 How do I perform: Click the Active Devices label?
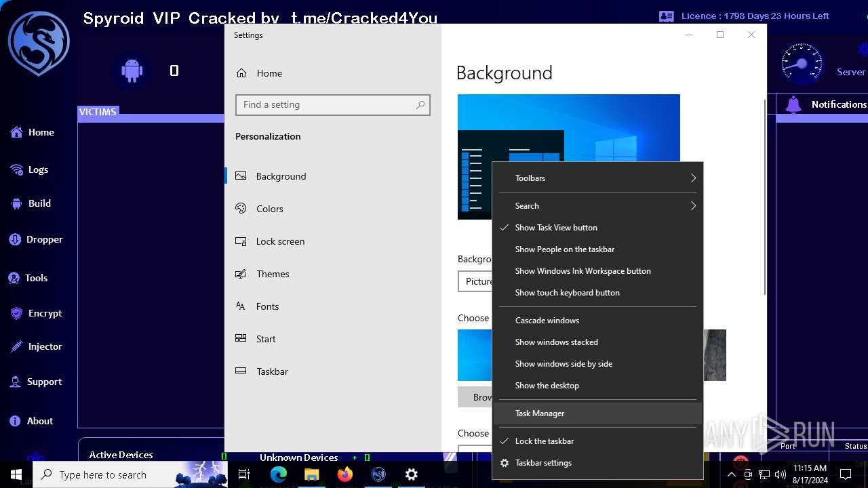pos(121,455)
